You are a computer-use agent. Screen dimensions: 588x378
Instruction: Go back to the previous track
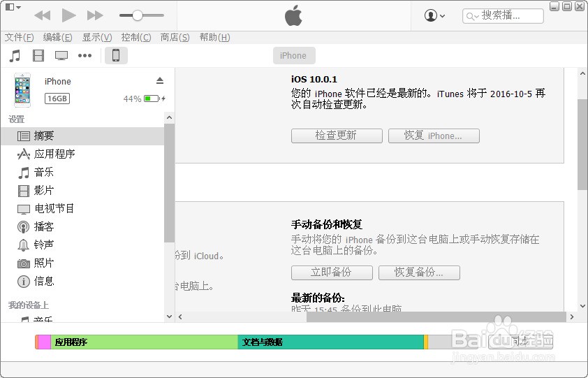[42, 15]
